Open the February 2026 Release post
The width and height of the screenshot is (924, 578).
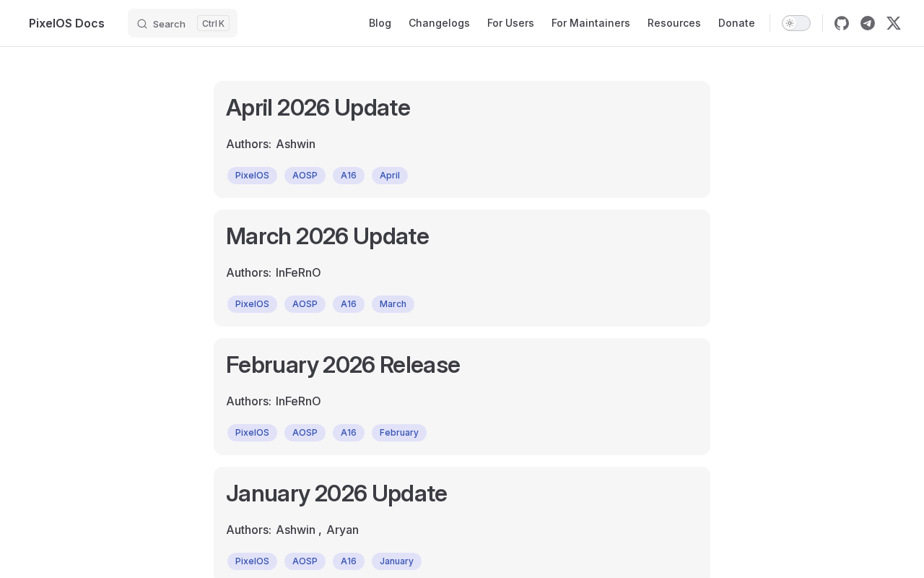(343, 365)
